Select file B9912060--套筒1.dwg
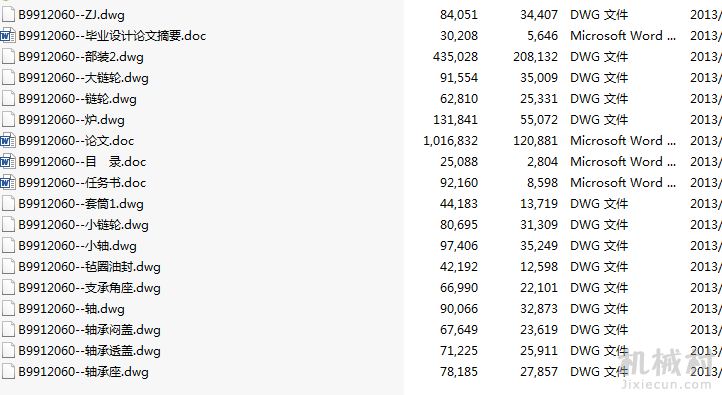The image size is (722, 395). point(81,204)
